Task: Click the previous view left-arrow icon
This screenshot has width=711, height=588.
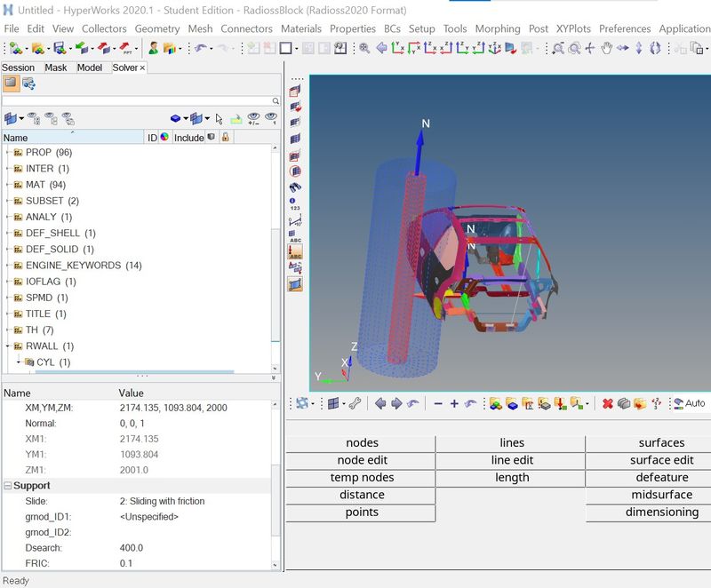Action: point(382,48)
